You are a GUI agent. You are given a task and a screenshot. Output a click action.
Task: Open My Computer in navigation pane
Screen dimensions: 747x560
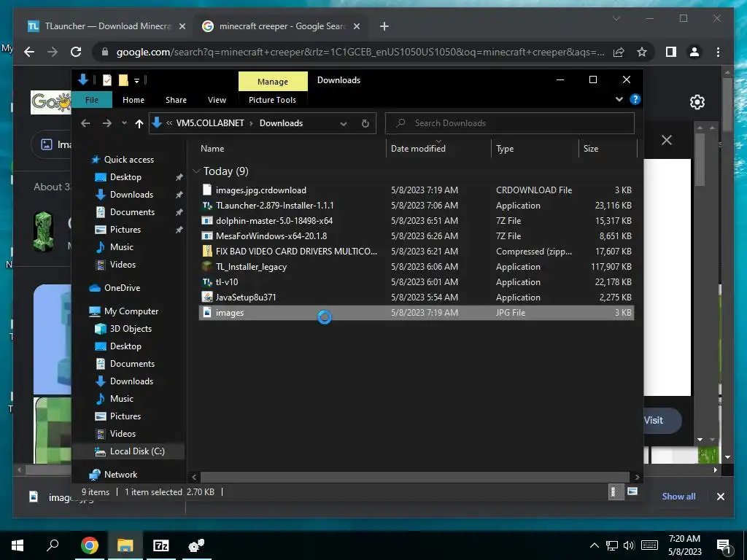tap(131, 311)
